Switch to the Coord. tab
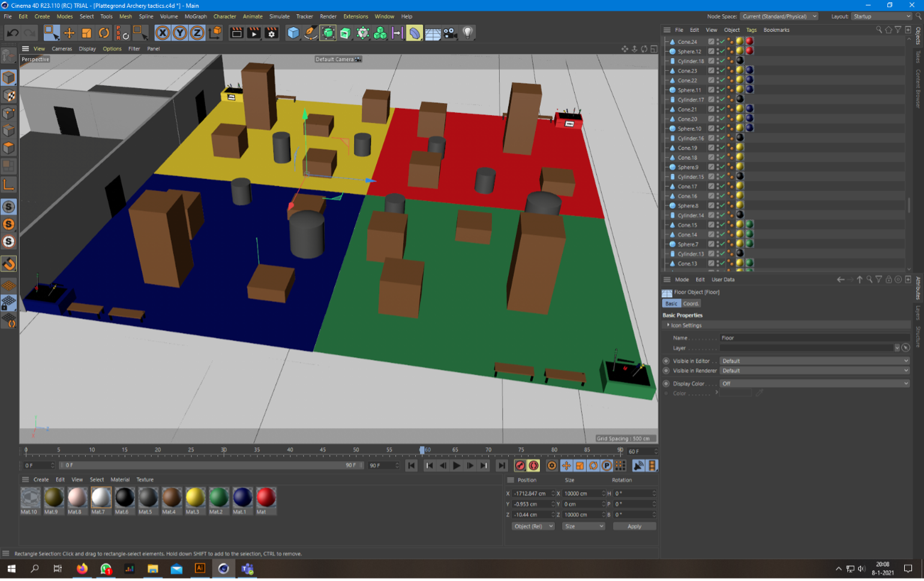 (691, 304)
